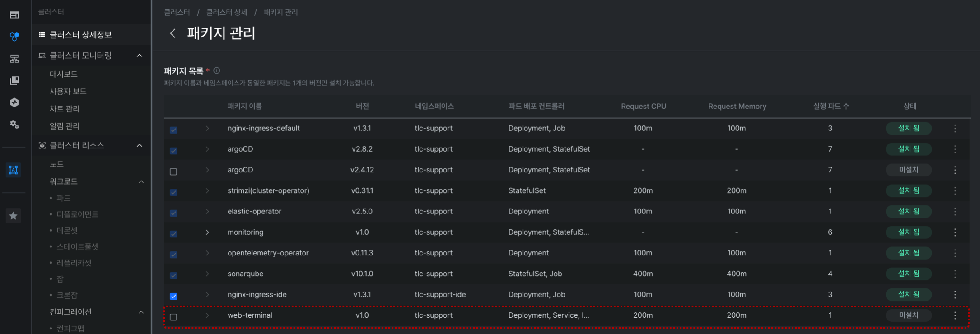Screen dimensions: 980x334
Task: Uncheck the nginx-ingress-default package checkbox
Action: [x=173, y=130]
